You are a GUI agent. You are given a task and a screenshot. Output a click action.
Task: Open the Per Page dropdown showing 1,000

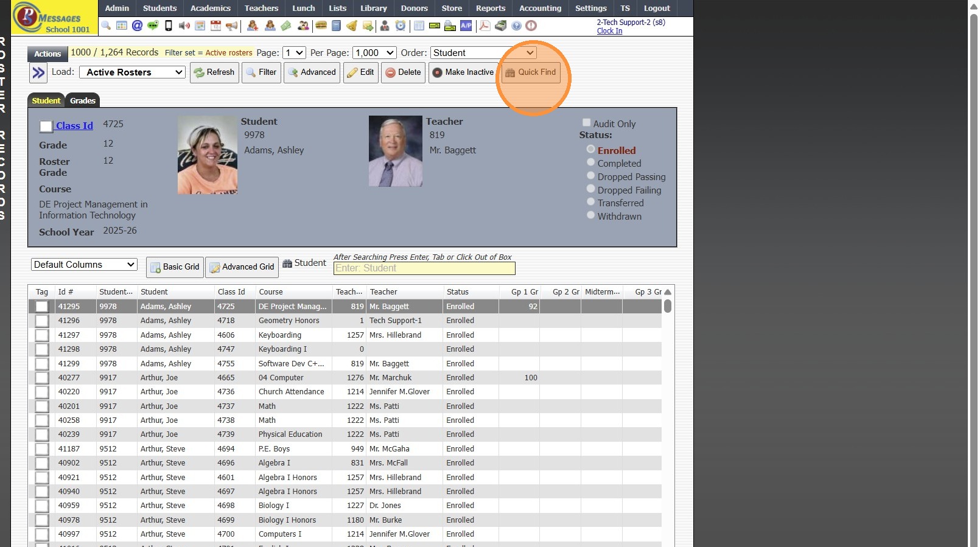[x=374, y=53]
